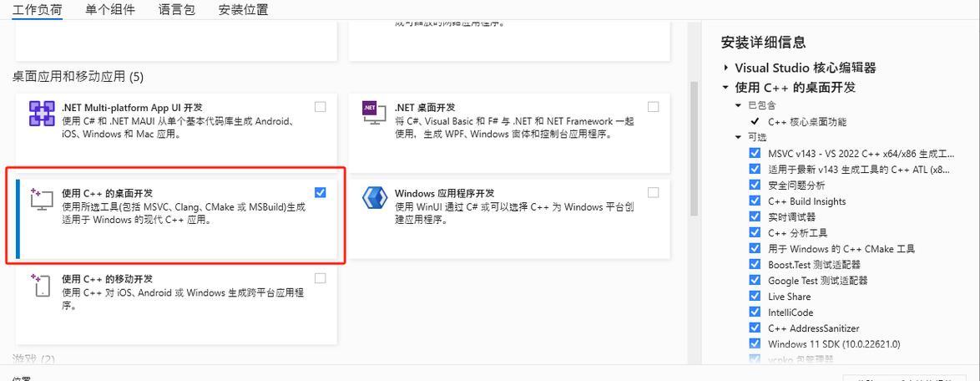Switch to the 单个组件 tab
The height and width of the screenshot is (381, 980).
click(110, 10)
